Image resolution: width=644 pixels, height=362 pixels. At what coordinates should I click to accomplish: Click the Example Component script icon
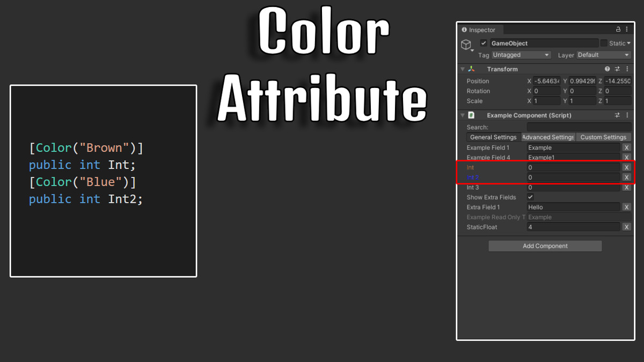click(471, 115)
